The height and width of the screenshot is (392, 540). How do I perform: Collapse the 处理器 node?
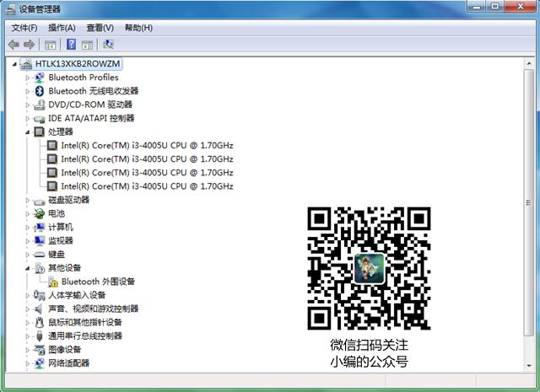coord(28,132)
